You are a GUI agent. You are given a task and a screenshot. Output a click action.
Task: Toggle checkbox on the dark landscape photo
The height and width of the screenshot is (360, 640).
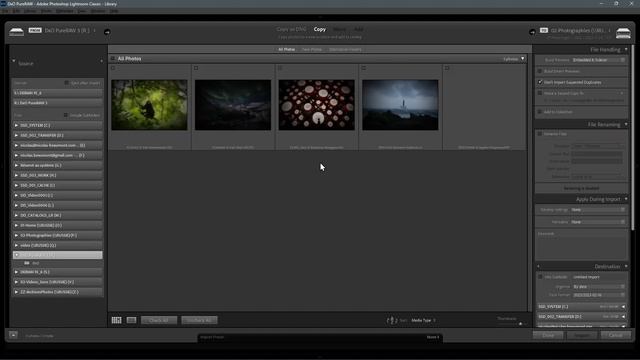tap(196, 68)
